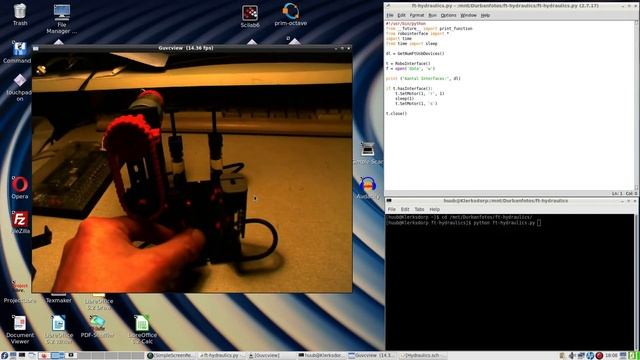Open Options menu in IDLE editor
This screenshot has height=360, width=640.
448,15
